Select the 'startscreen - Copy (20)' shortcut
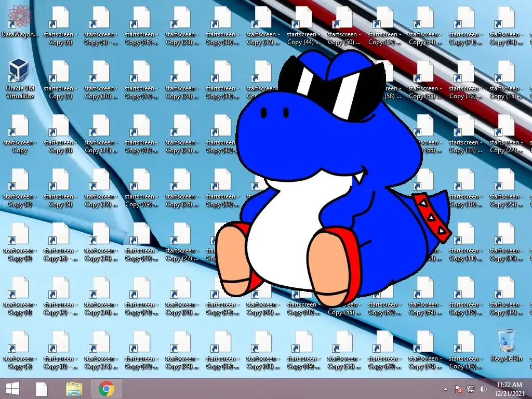 point(141,243)
